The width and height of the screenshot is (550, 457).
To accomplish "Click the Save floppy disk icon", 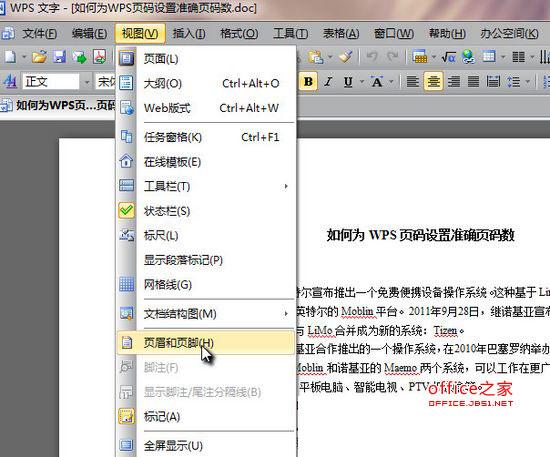I will (59, 56).
